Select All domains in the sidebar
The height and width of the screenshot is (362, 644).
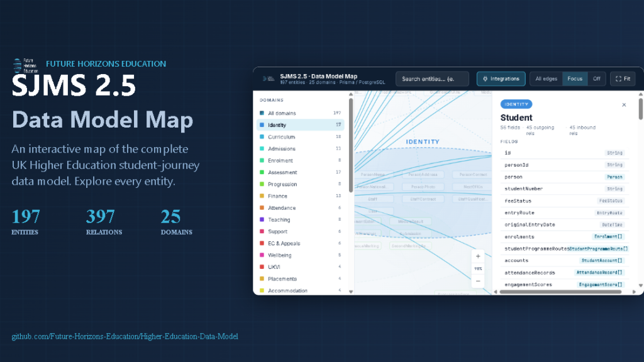(x=300, y=113)
